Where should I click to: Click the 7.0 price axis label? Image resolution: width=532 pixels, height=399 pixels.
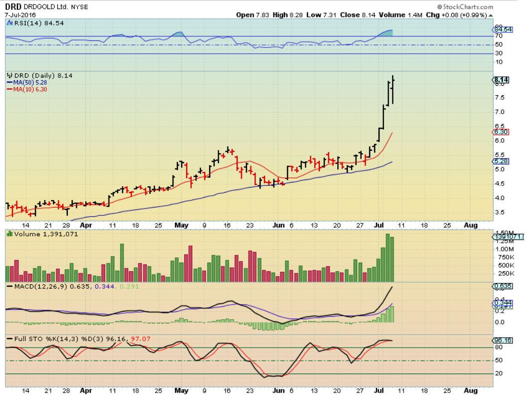(500, 112)
